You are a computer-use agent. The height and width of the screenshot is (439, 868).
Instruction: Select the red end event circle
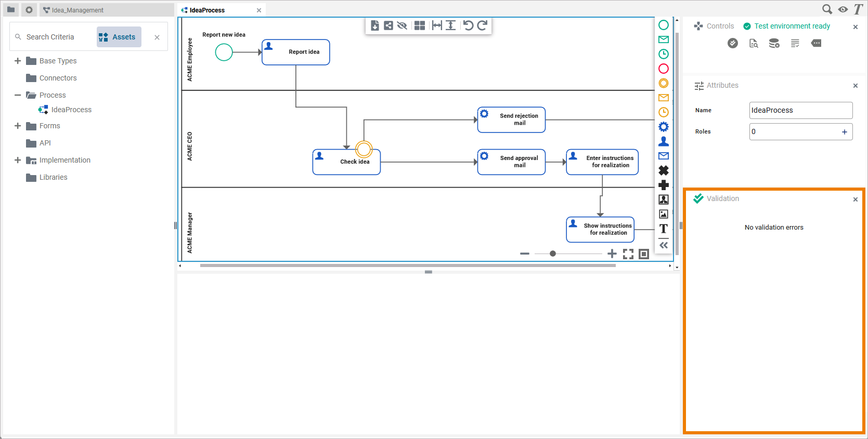(x=664, y=69)
